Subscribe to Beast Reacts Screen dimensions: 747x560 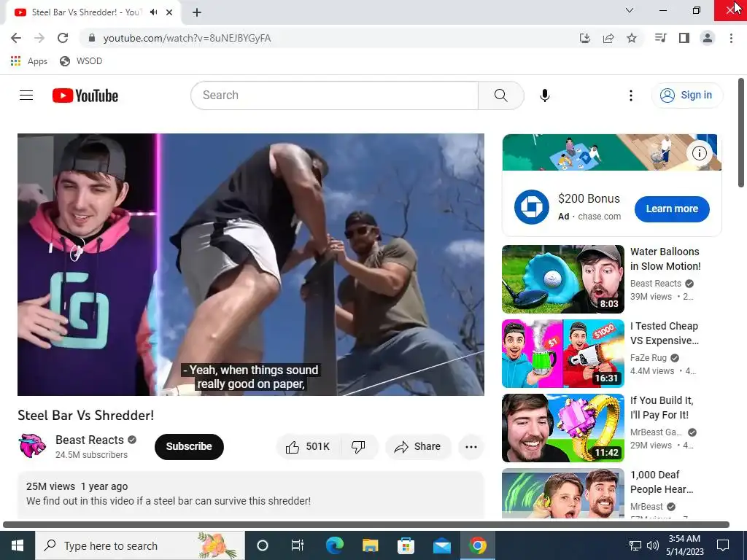189,447
